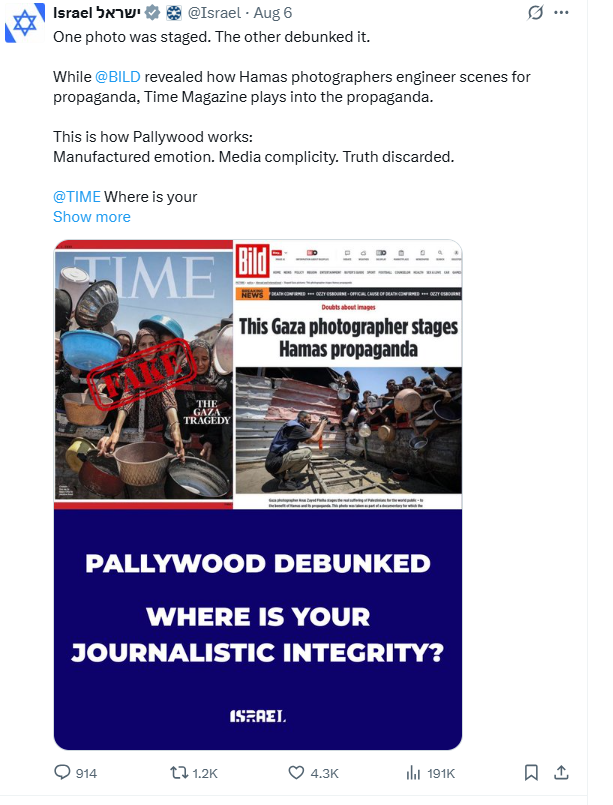The height and width of the screenshot is (805, 613).
Task: Click the Pallywood Debunked blue banner
Action: pos(258,629)
